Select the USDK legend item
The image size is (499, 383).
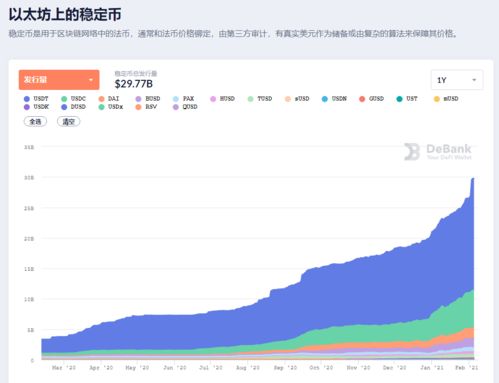36,107
